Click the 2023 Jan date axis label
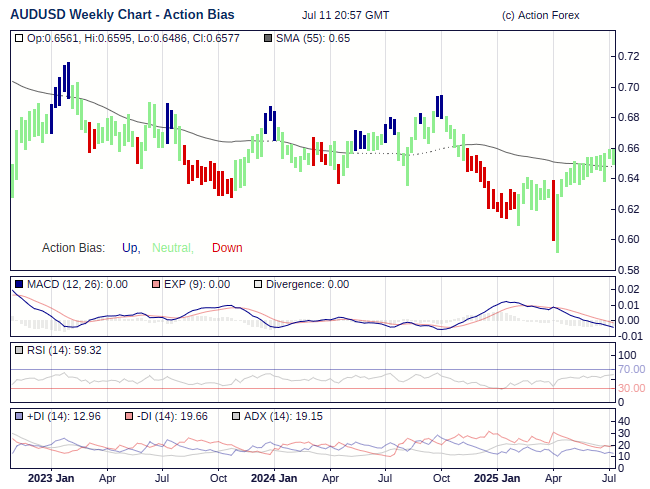This screenshot has height=489, width=650. click(50, 478)
